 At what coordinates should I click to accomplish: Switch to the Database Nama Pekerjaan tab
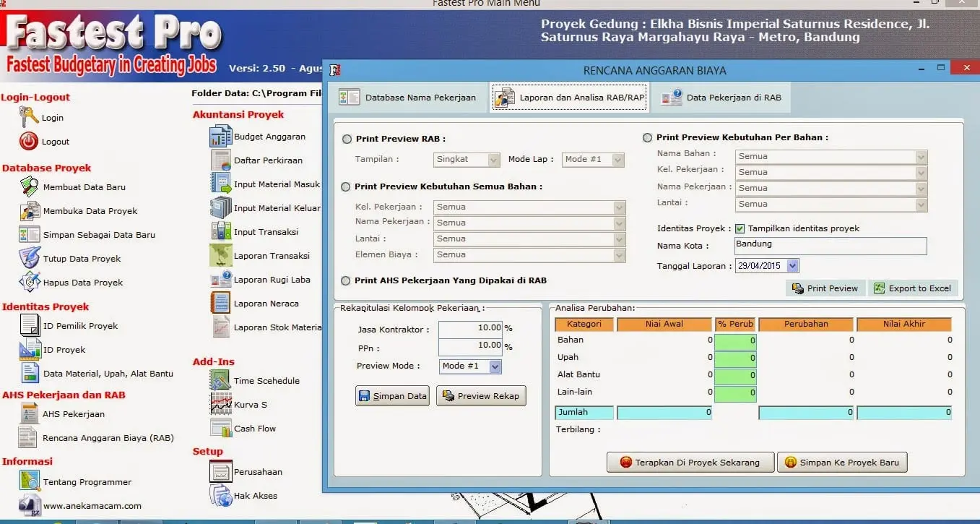point(409,97)
